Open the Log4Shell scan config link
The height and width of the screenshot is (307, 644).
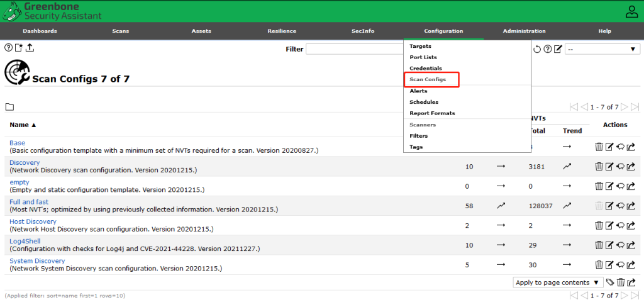pos(25,241)
